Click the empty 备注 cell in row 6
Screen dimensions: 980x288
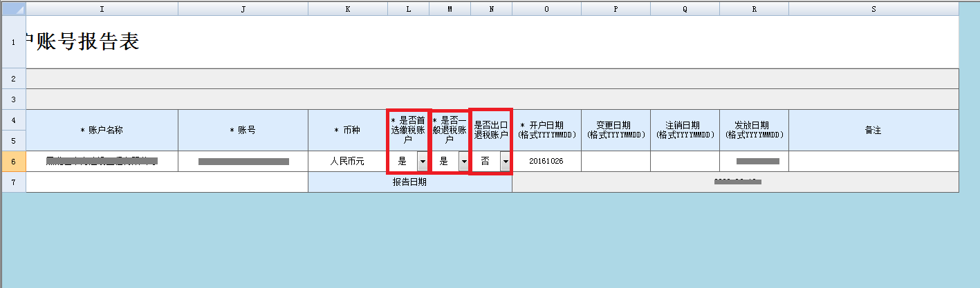click(873, 161)
